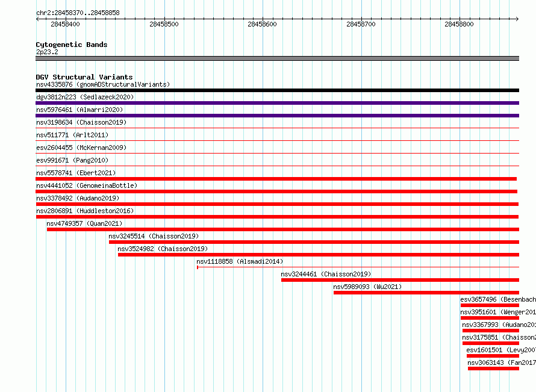The width and height of the screenshot is (536, 392).
Task: Click the 28458600 ruler position
Action: [262, 24]
